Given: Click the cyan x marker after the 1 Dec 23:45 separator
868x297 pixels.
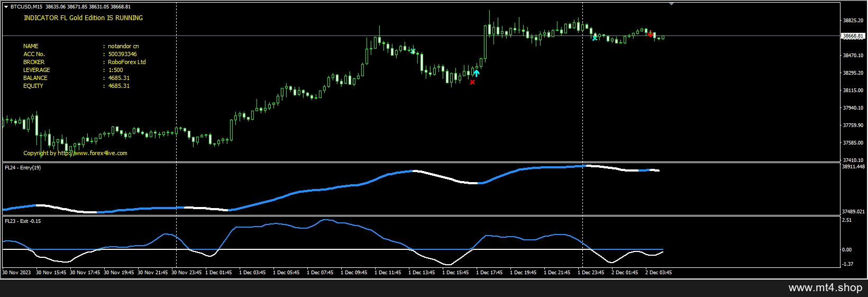Looking at the screenshot, I should click(x=595, y=38).
